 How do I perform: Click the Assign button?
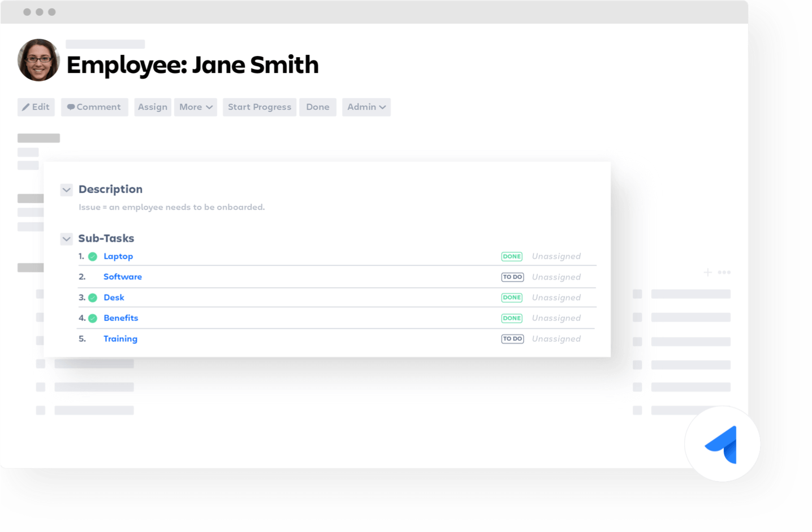click(x=152, y=107)
